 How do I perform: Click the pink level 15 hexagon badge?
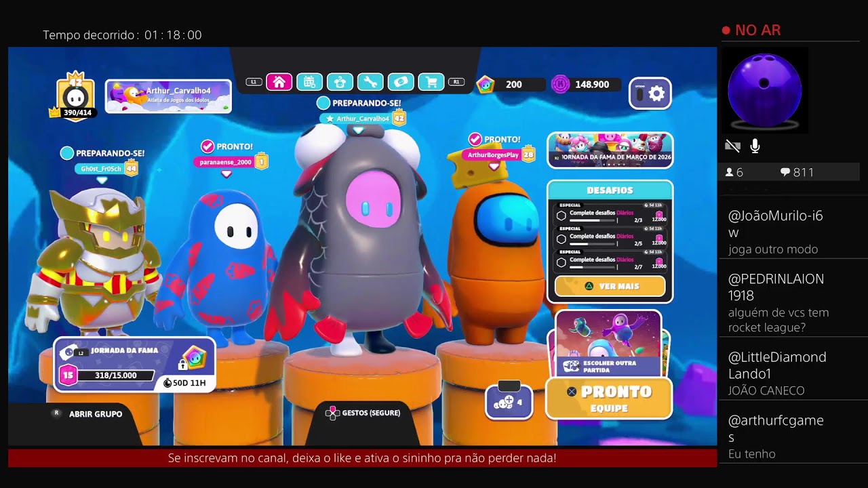pos(68,375)
